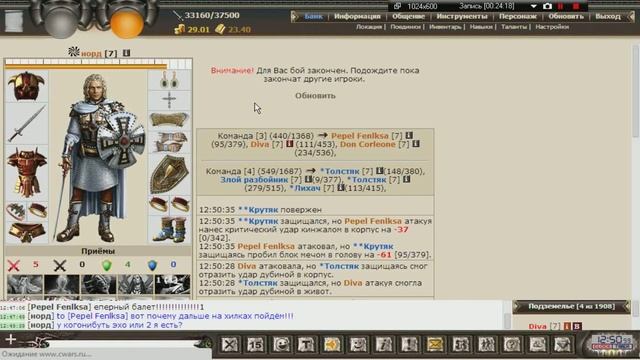Click the left arrow of the Подземелье panel
This screenshot has width=640, height=360.
pos(517,307)
